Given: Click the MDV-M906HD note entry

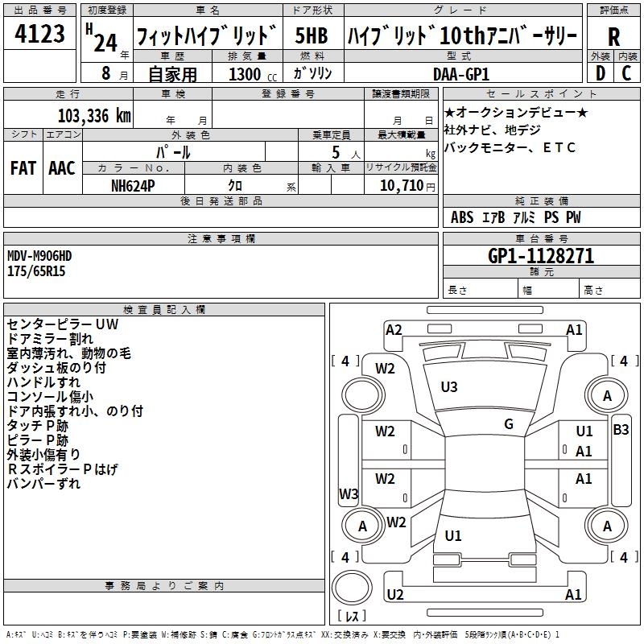Looking at the screenshot, I should coord(39,256).
